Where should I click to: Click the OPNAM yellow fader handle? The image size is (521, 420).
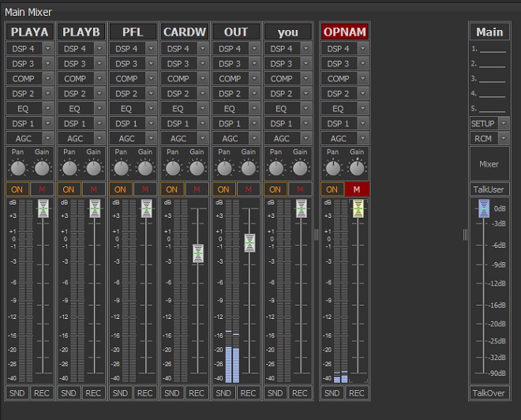pos(358,208)
